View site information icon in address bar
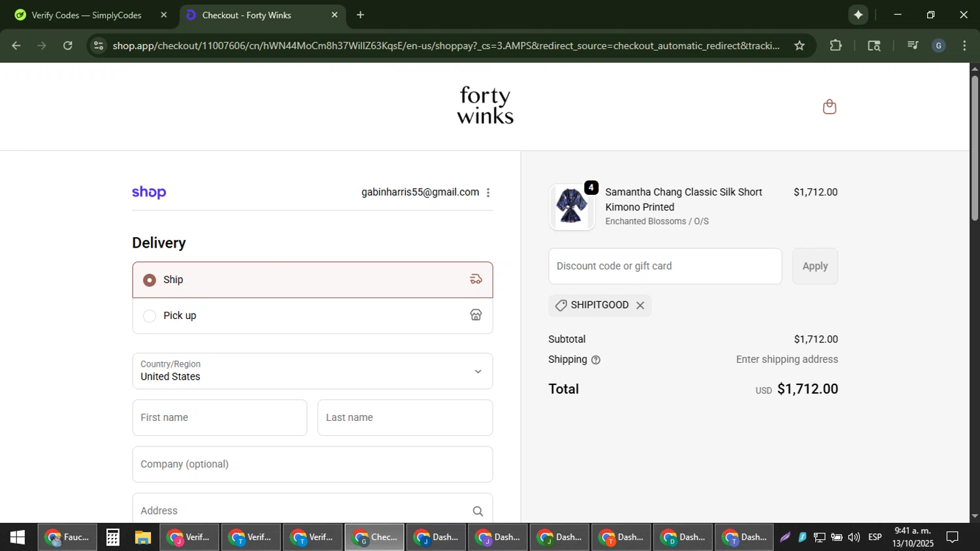This screenshot has height=551, width=980. coord(99,45)
